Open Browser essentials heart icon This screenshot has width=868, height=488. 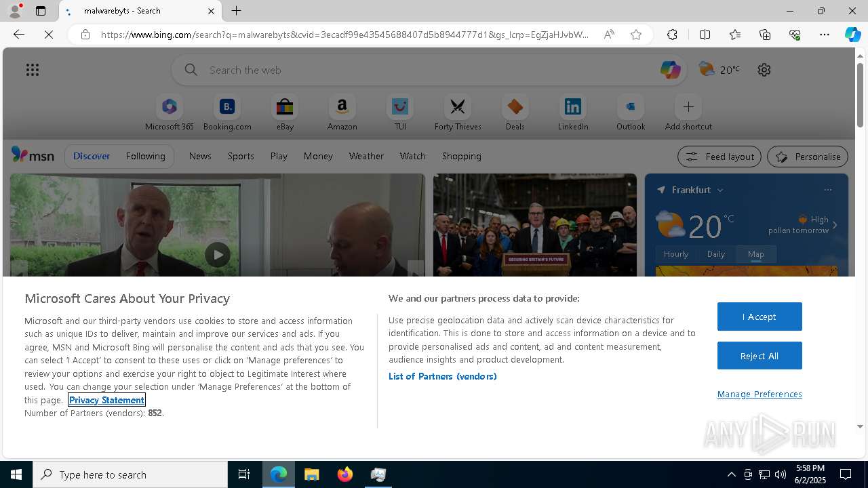[795, 35]
